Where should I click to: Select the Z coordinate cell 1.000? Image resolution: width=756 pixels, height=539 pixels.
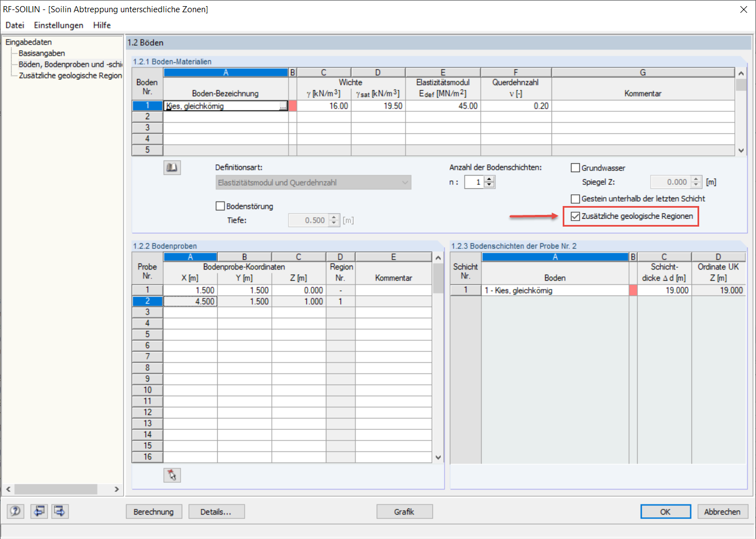(299, 301)
